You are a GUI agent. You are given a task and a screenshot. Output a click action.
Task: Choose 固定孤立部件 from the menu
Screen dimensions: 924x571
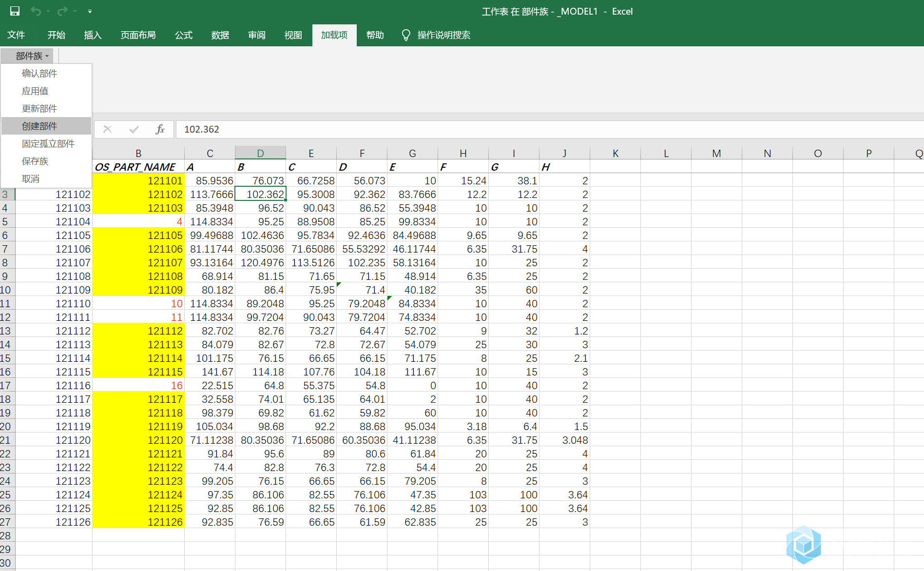[46, 144]
